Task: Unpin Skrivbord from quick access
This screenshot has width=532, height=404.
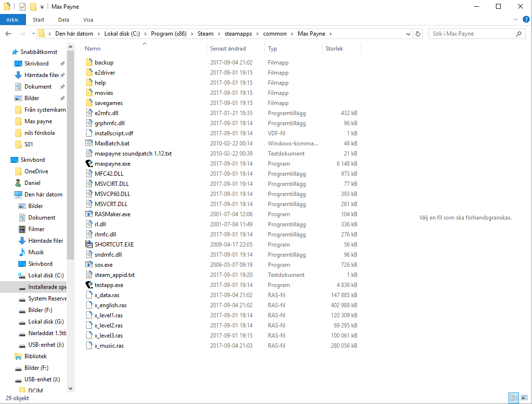Action: point(63,64)
